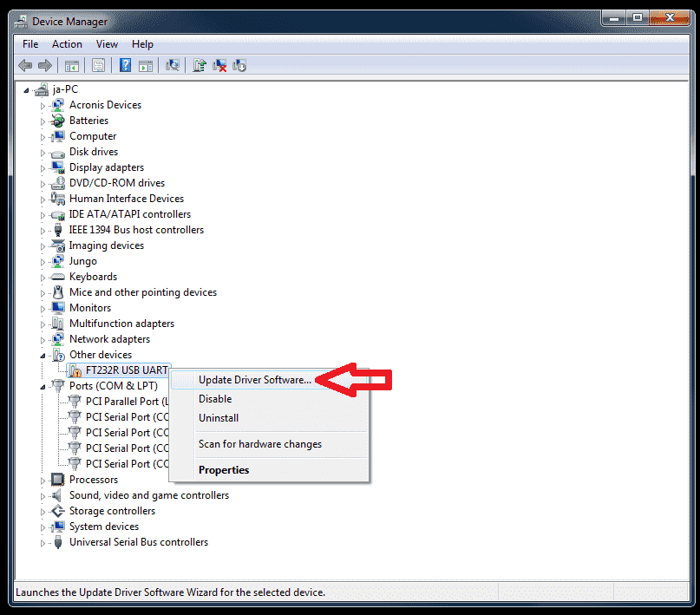Click the Back navigation arrow icon
Viewport: 700px width, 615px height.
click(24, 65)
